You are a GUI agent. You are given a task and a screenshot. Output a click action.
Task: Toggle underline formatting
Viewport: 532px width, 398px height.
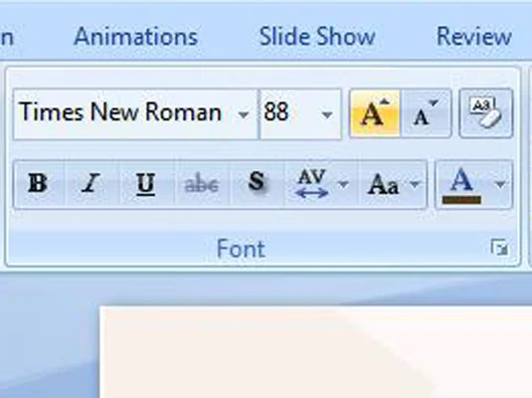(146, 184)
